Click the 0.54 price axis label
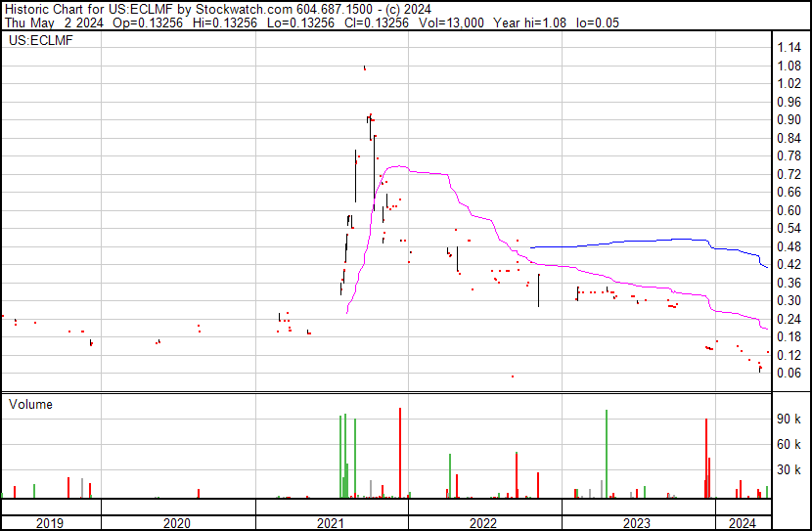This screenshot has width=812, height=531. (789, 229)
